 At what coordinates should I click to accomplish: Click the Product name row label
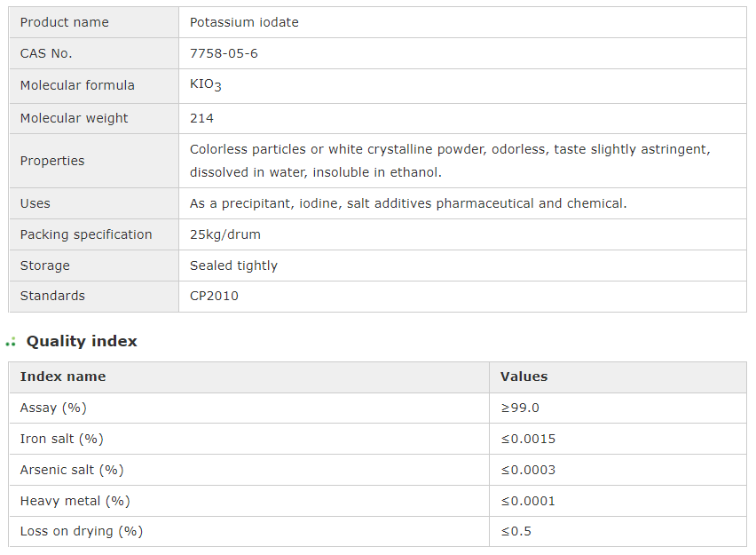pyautogui.click(x=65, y=22)
